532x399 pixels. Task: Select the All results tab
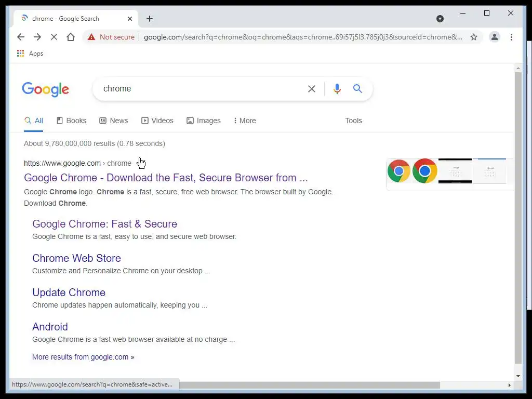pyautogui.click(x=34, y=121)
